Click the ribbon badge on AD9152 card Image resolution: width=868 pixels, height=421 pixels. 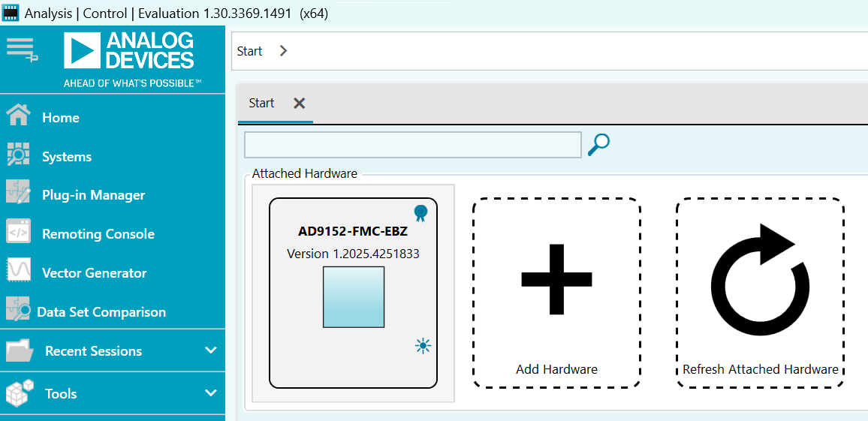click(421, 213)
